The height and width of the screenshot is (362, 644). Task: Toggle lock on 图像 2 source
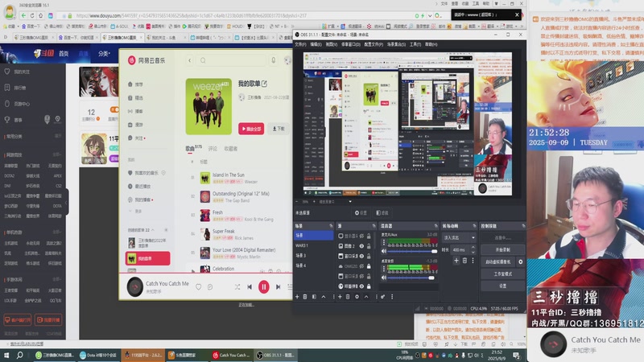click(369, 246)
